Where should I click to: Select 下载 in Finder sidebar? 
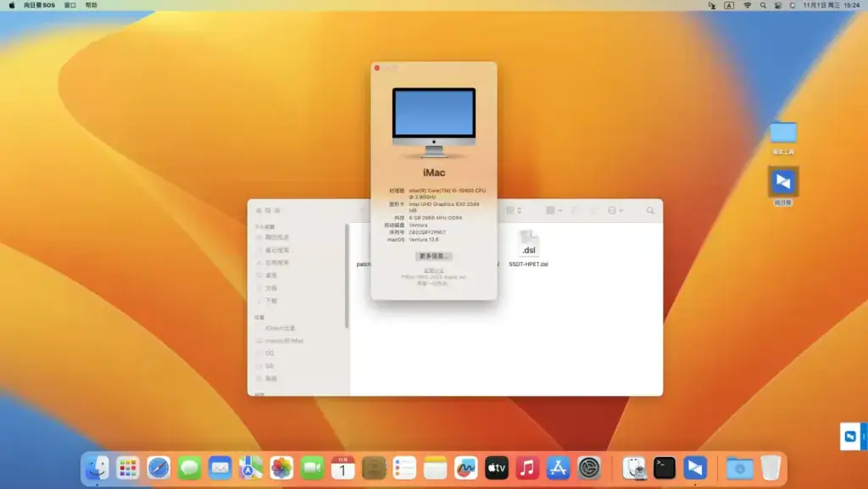pos(271,300)
